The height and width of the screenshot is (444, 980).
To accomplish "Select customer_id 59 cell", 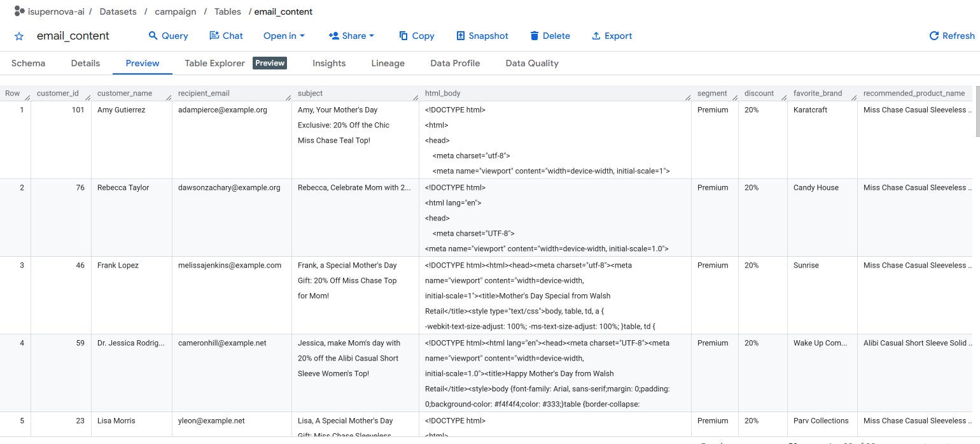I will (61, 373).
